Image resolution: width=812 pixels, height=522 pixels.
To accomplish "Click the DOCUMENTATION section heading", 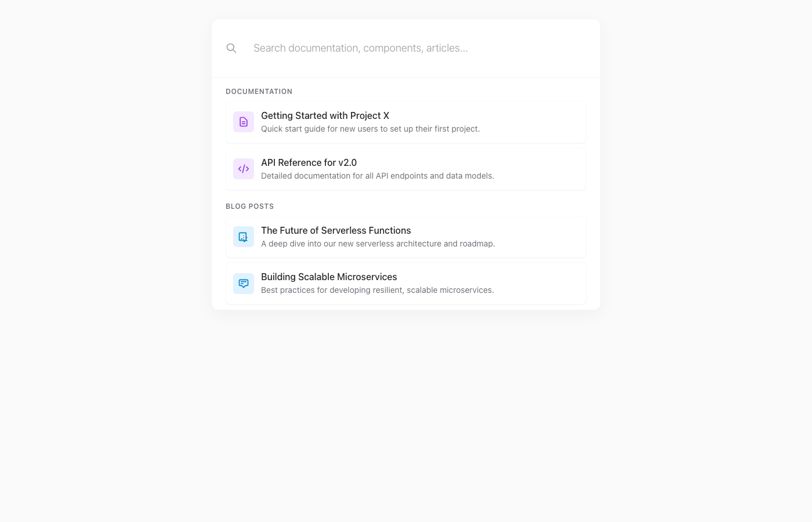I will [259, 92].
